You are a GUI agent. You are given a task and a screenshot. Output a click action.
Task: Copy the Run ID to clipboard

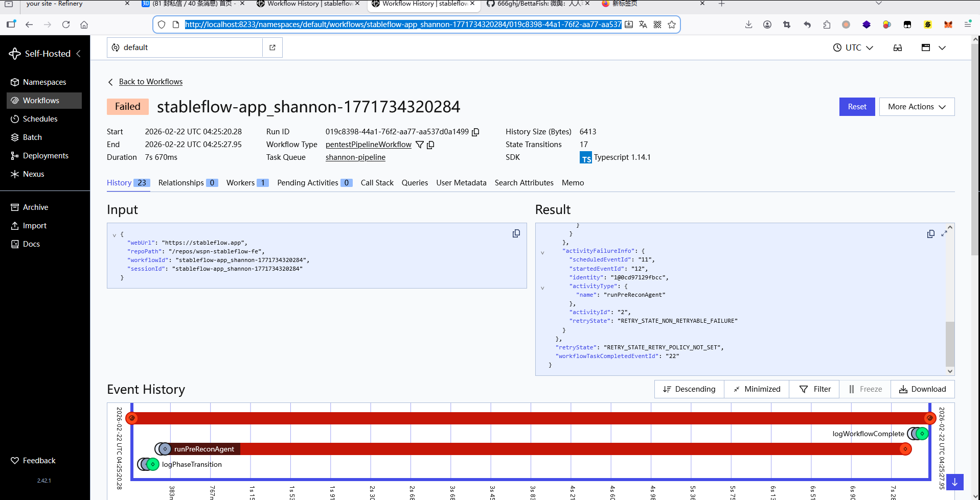475,132
